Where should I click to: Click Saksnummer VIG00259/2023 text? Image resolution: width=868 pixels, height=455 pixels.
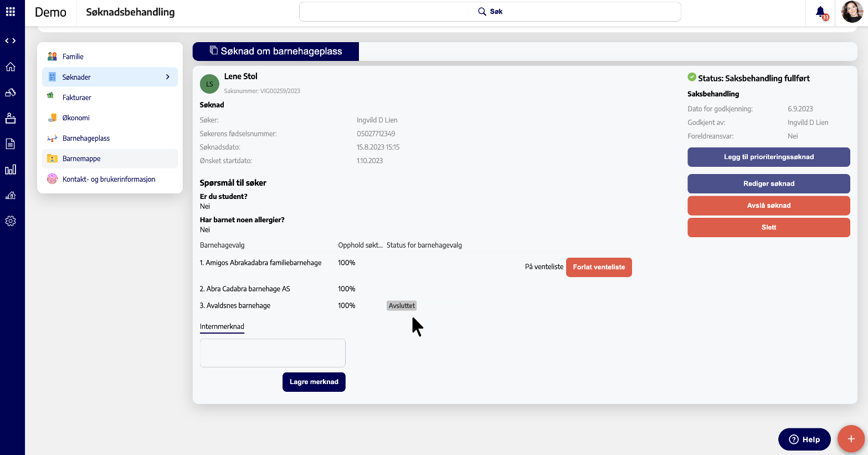tap(262, 91)
